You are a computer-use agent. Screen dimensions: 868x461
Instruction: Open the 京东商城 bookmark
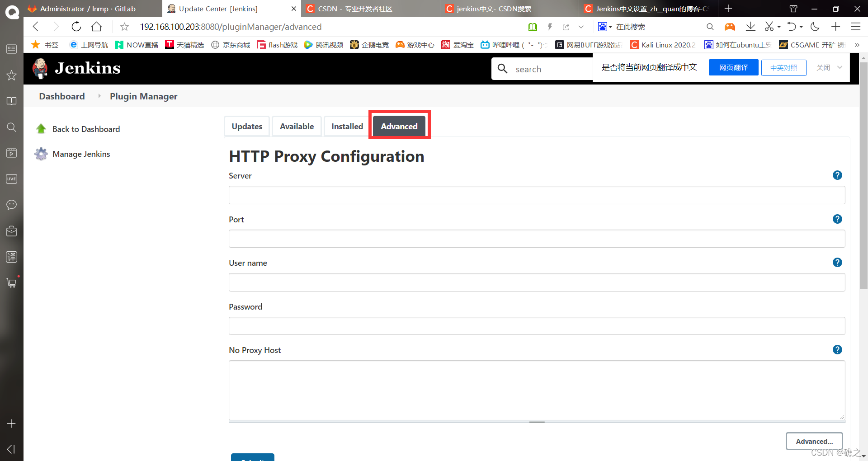point(231,45)
